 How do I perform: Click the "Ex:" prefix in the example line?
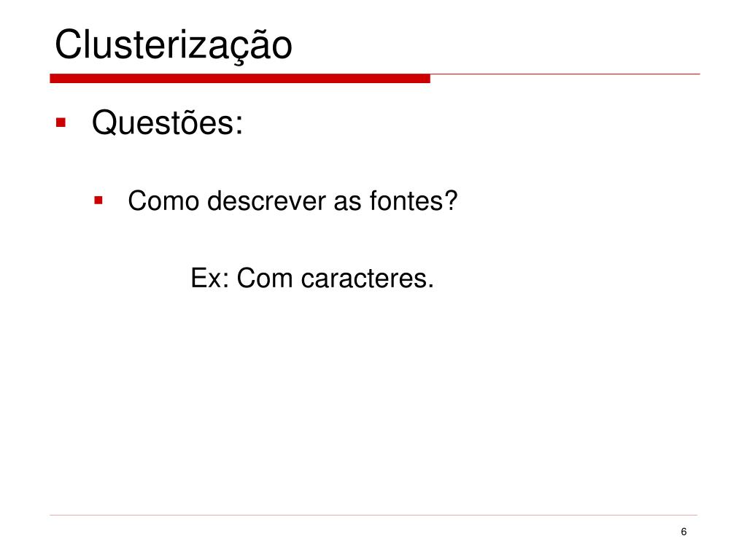pos(210,278)
